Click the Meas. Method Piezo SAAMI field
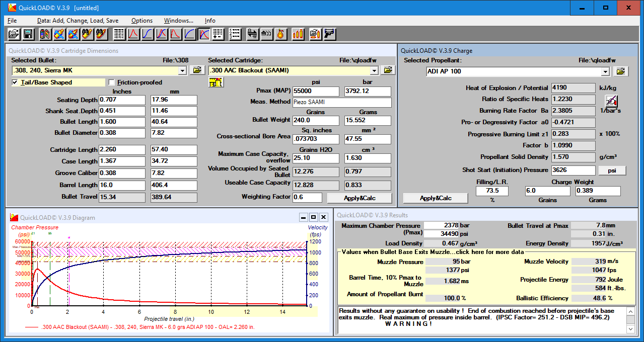This screenshot has width=644, height=342. pos(342,103)
